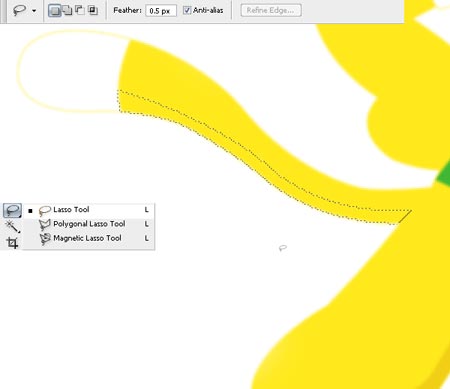450x389 pixels.
Task: Click the Magnetic Lasso icon in flyout
Action: click(45, 239)
